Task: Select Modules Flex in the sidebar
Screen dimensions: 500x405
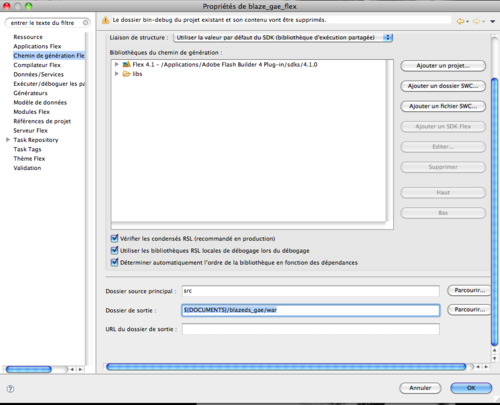Action: [x=32, y=112]
